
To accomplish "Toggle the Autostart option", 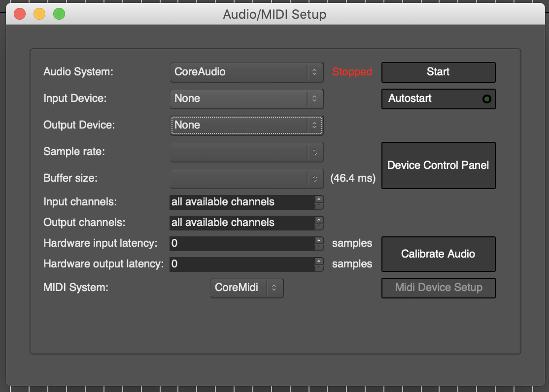I will pos(438,98).
